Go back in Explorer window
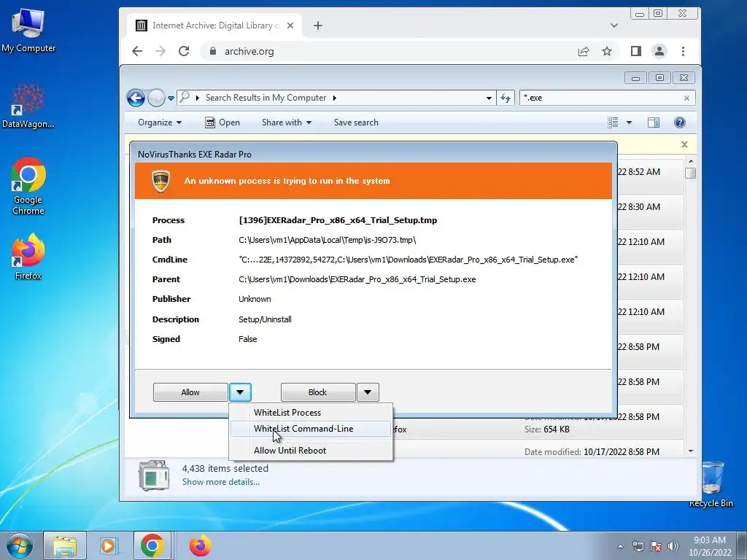Viewport: 747px width, 560px height. (136, 98)
